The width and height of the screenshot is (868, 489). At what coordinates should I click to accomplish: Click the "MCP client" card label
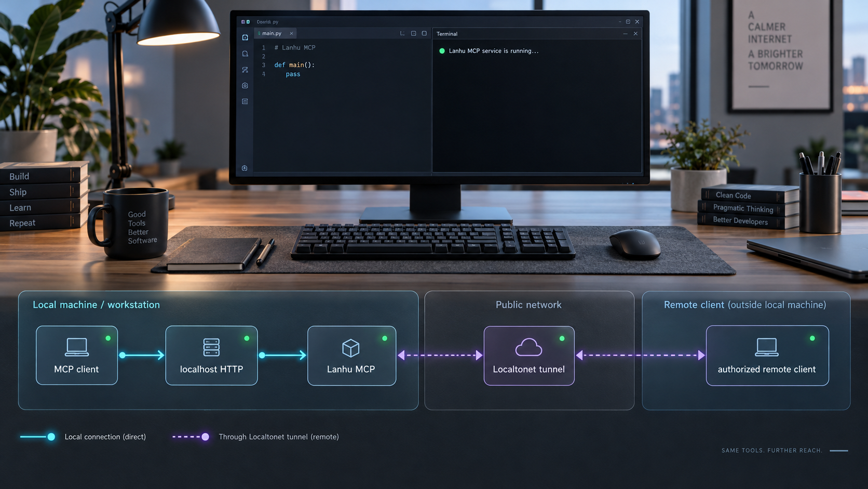coord(76,369)
